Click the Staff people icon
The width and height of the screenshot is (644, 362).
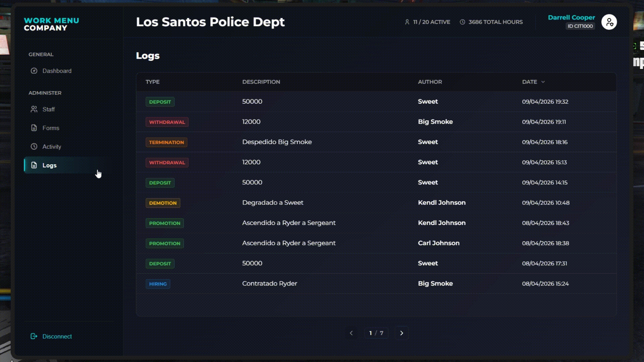[34, 109]
